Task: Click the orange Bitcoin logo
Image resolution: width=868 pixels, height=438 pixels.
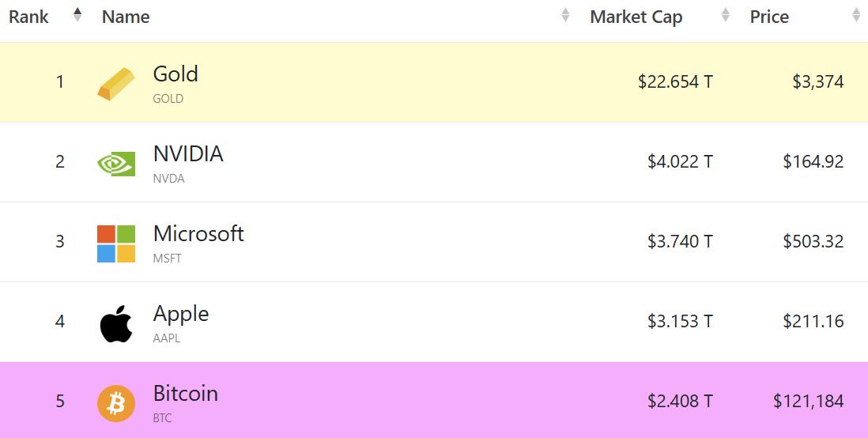Action: click(x=116, y=404)
